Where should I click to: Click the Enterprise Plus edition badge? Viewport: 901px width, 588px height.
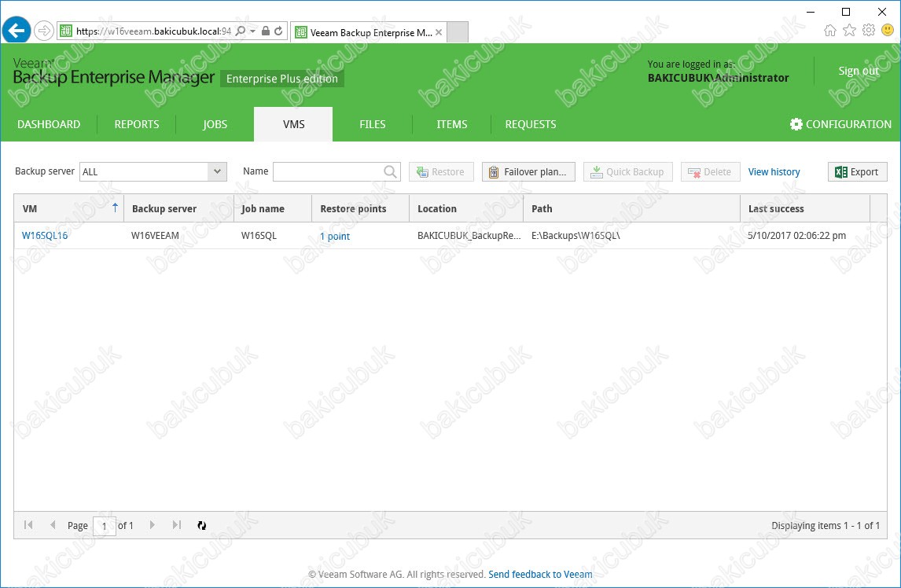[x=282, y=79]
